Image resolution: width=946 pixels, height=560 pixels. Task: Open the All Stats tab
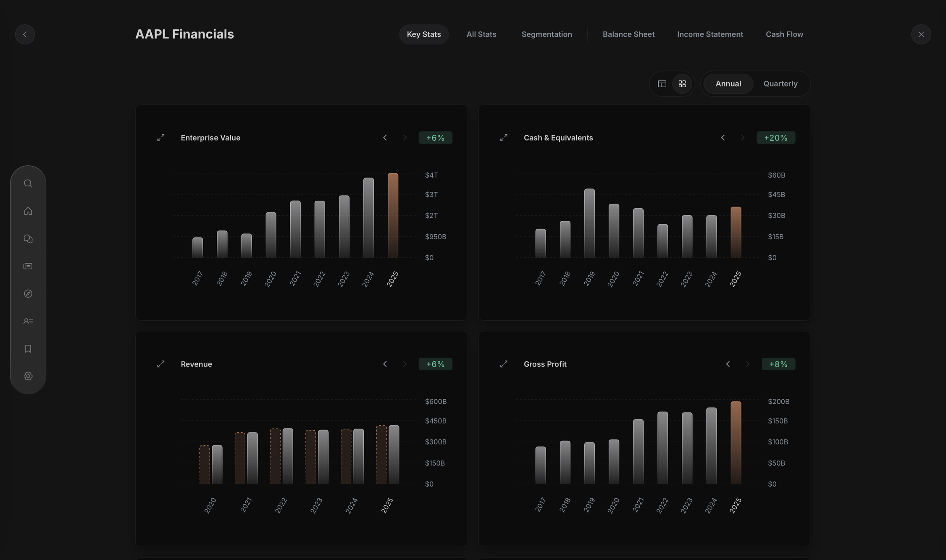[481, 34]
